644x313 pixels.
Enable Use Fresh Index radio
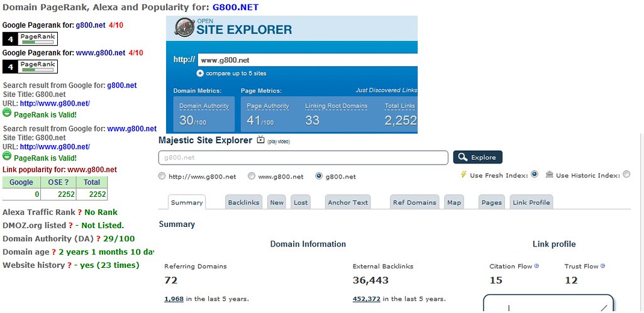(x=535, y=174)
